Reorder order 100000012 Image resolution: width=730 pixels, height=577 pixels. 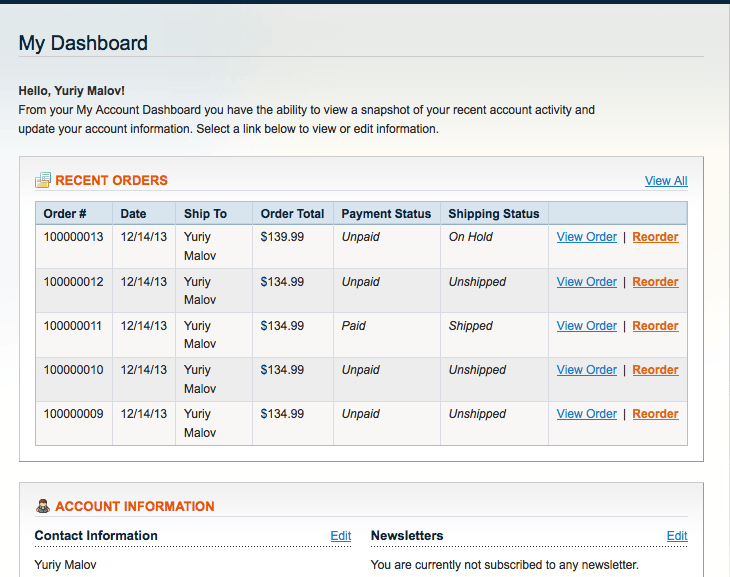655,282
